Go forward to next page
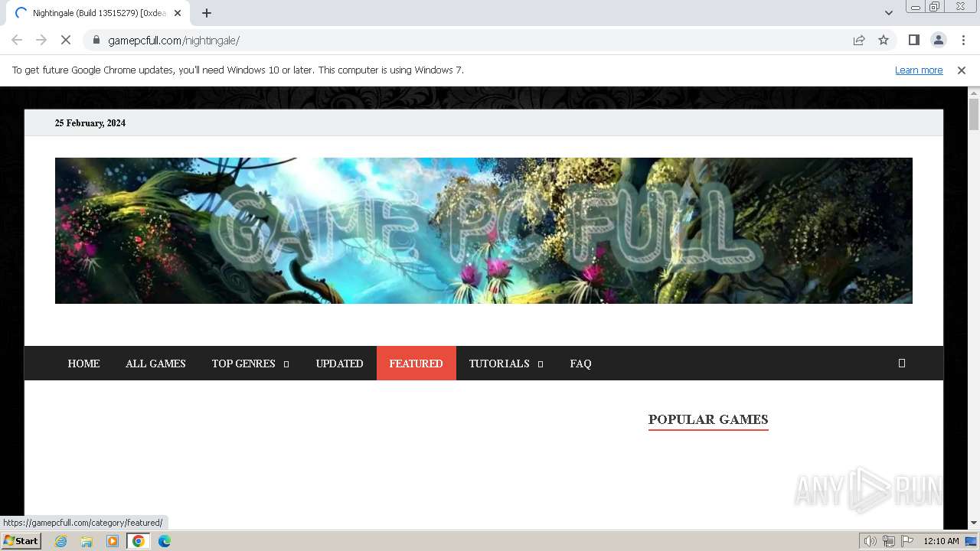 (x=41, y=40)
